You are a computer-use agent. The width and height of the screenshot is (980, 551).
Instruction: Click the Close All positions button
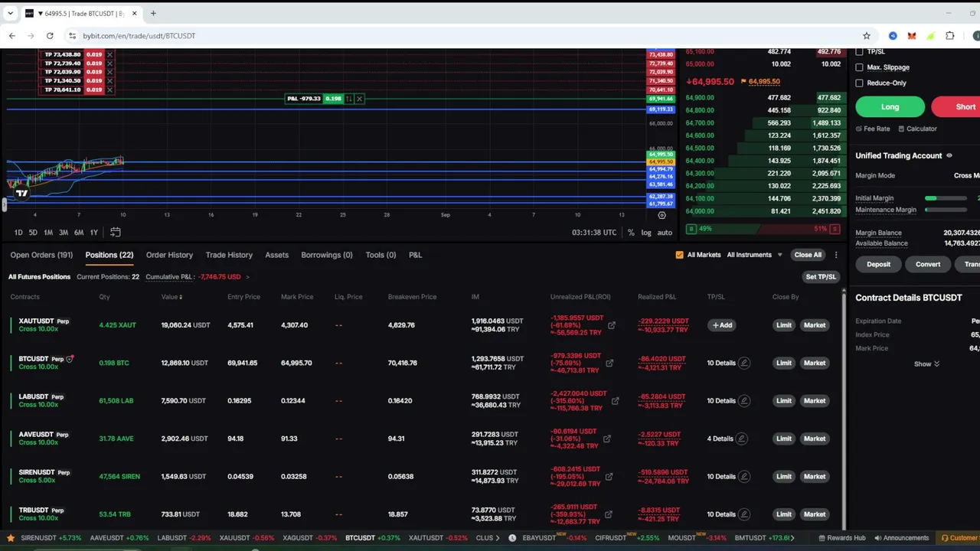click(808, 255)
